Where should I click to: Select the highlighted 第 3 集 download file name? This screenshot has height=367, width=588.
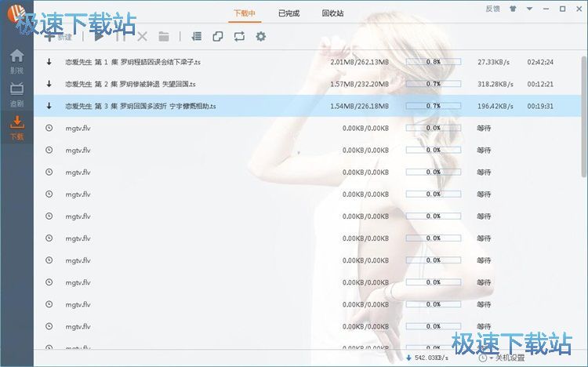click(x=140, y=106)
